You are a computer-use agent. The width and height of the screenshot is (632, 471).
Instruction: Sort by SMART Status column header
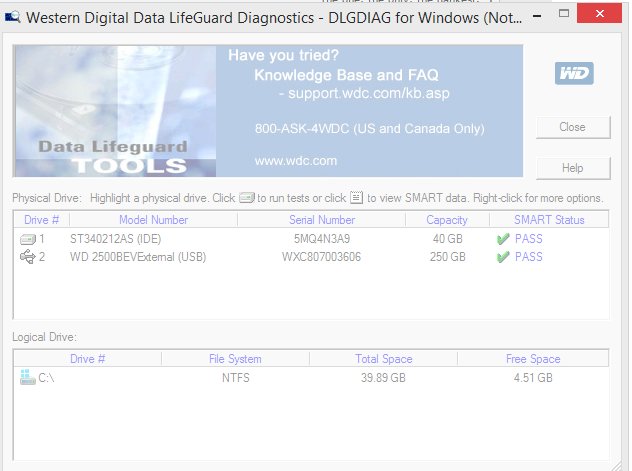tap(549, 220)
